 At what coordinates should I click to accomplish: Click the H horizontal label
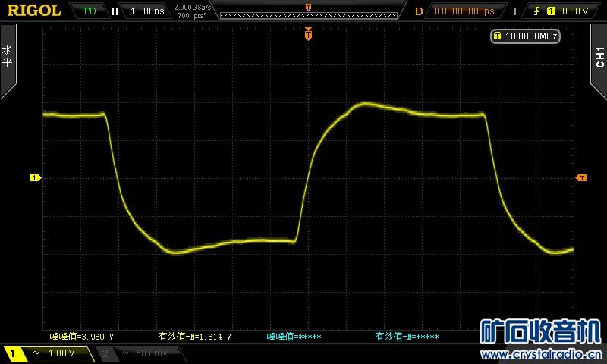(x=115, y=11)
